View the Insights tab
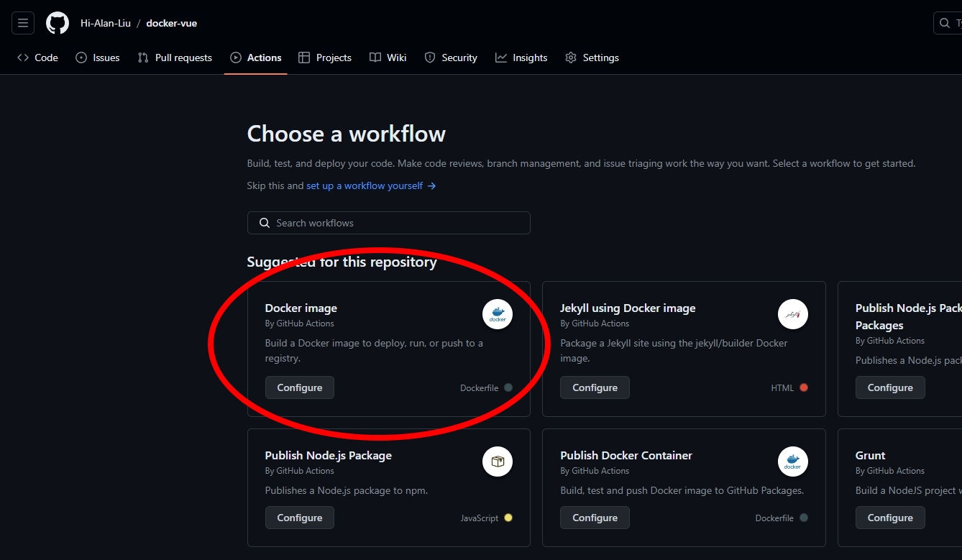 click(x=521, y=58)
